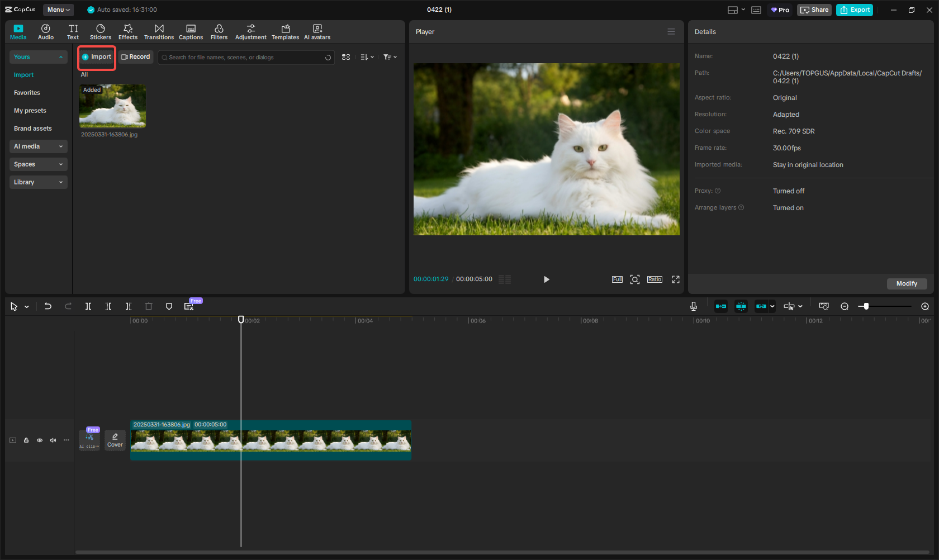Viewport: 939px width, 560px height.
Task: Expand the AI media section
Action: [x=38, y=146]
